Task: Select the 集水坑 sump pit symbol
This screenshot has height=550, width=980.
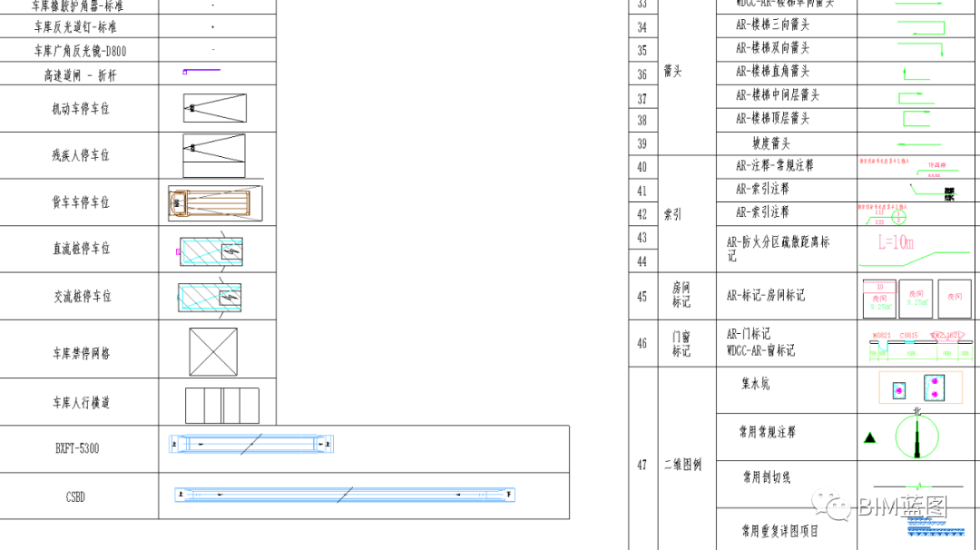Action: coord(921,388)
